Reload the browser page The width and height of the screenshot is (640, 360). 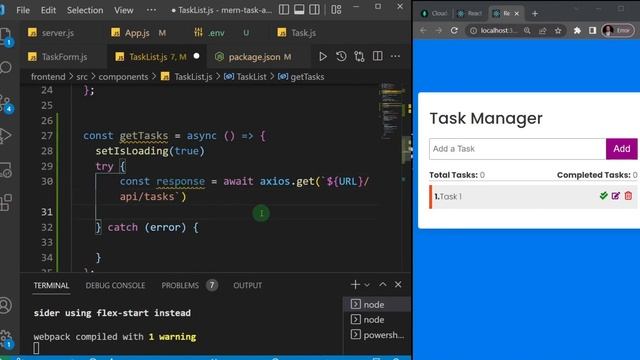point(454,31)
